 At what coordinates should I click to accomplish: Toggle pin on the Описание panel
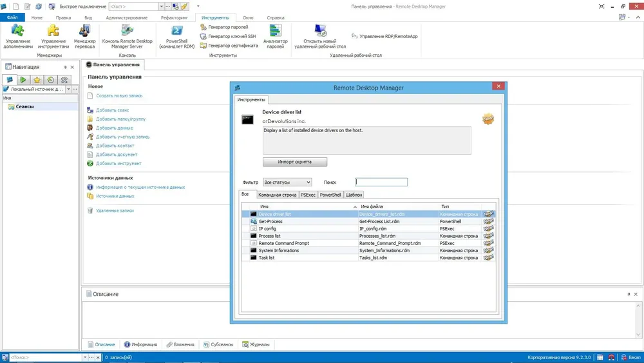(x=629, y=295)
